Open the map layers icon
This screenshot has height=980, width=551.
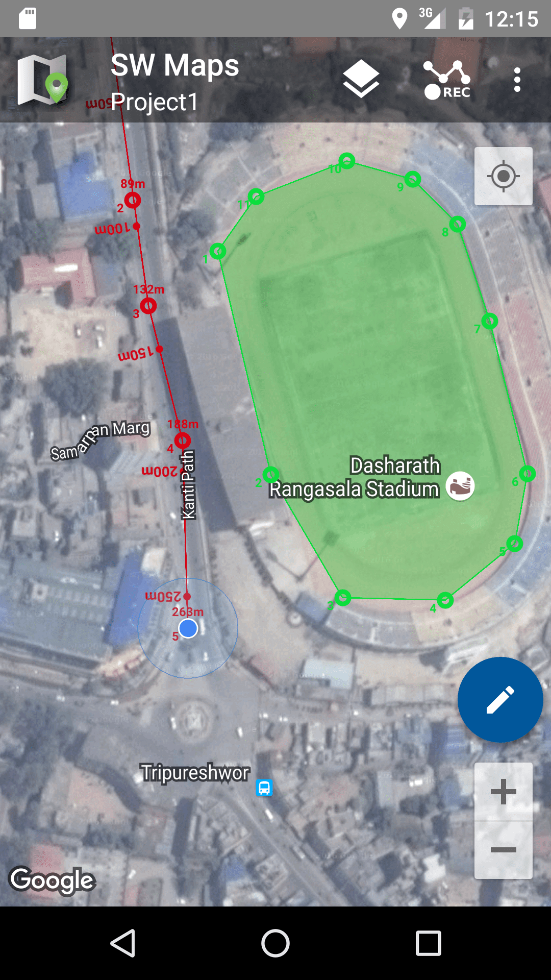(361, 79)
